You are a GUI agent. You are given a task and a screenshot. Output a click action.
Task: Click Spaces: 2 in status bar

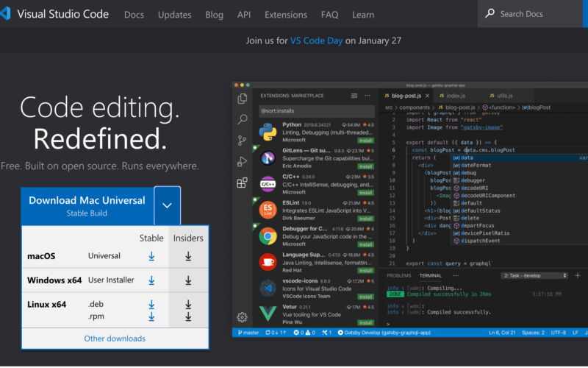pos(533,333)
